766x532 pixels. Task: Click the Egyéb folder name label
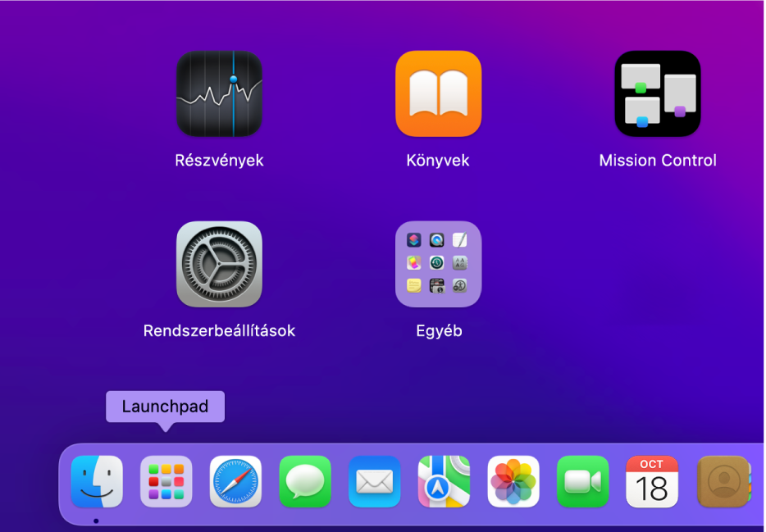pos(438,330)
